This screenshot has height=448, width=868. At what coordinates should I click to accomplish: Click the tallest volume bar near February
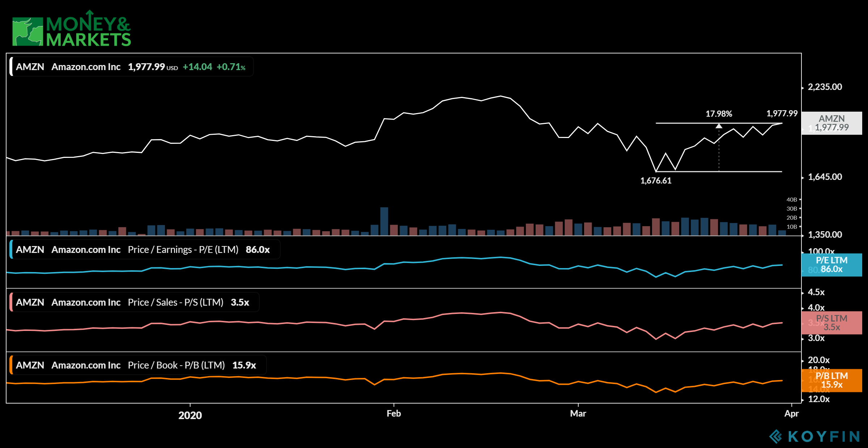(x=384, y=221)
